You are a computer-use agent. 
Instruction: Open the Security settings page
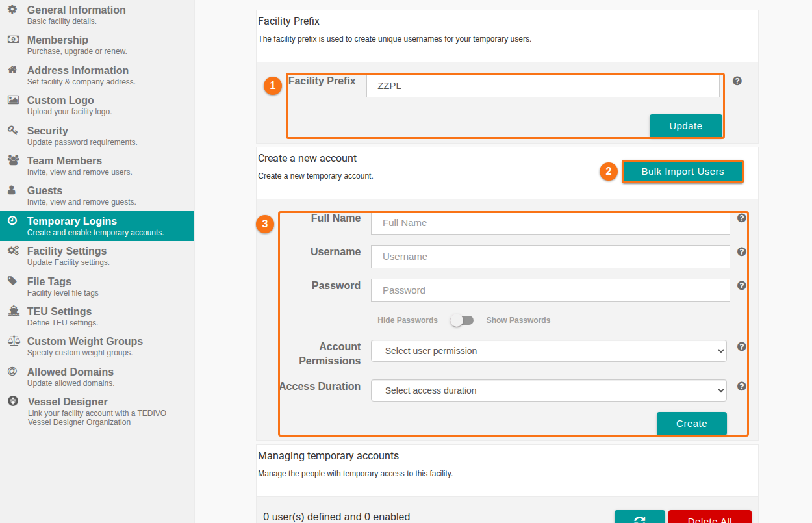coord(97,136)
